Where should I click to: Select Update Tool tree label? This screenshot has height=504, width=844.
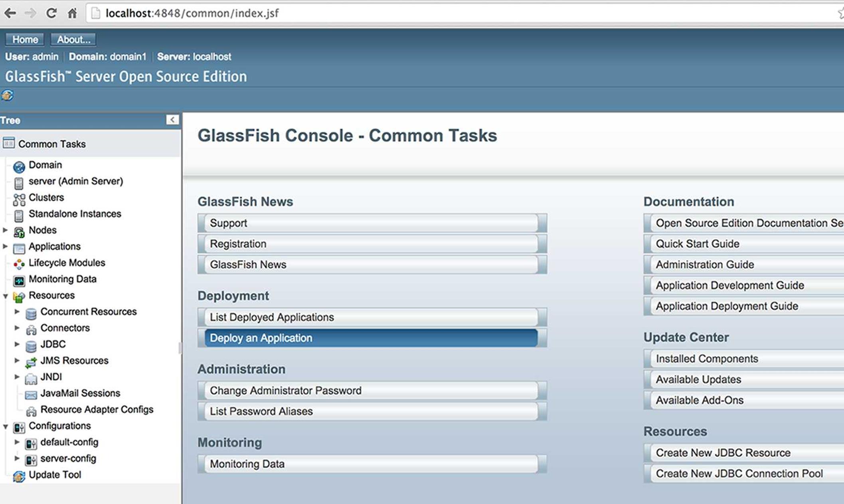pos(55,474)
